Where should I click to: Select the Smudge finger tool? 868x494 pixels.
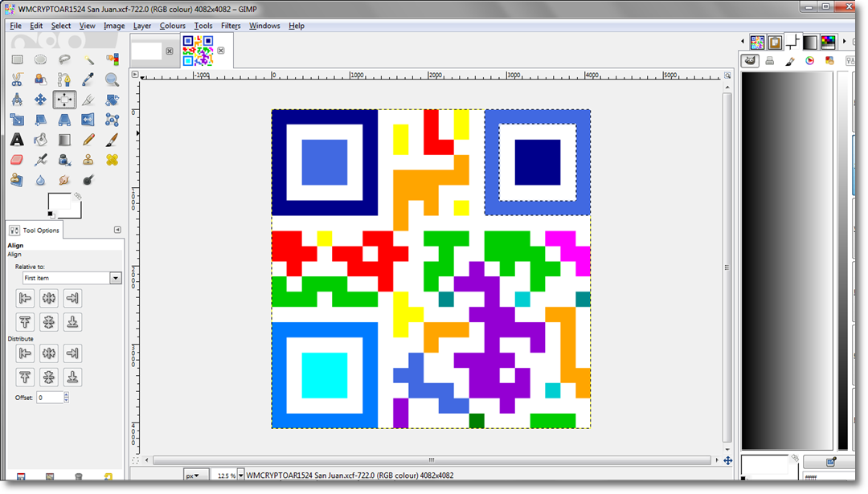click(x=64, y=180)
